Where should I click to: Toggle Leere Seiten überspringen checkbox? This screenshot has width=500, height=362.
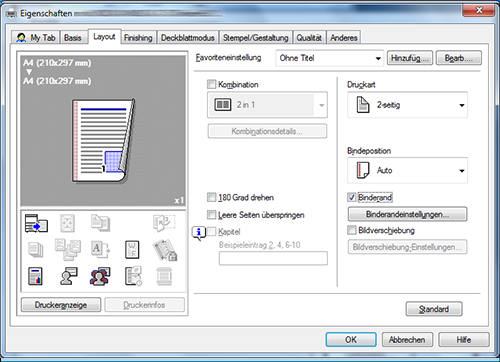[x=211, y=215]
